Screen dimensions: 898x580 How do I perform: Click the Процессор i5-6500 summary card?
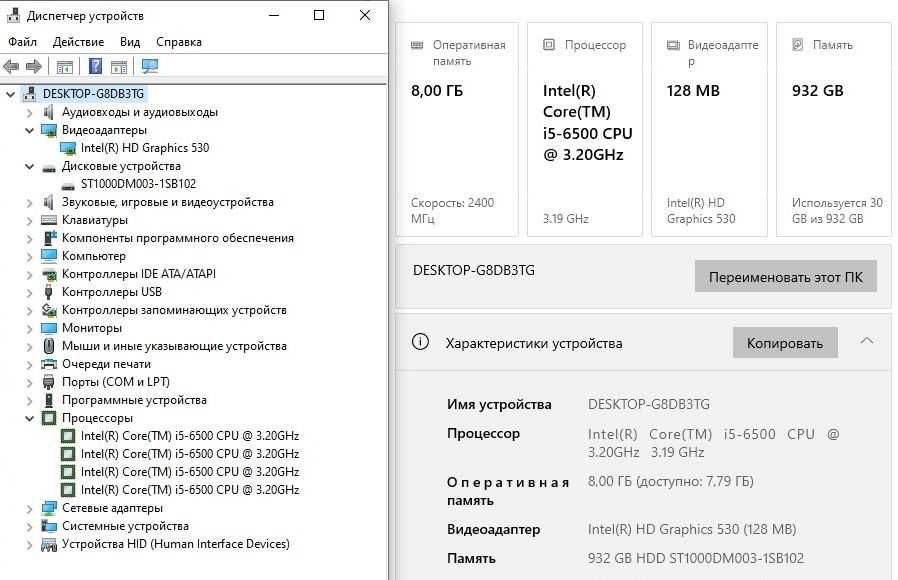[584, 129]
